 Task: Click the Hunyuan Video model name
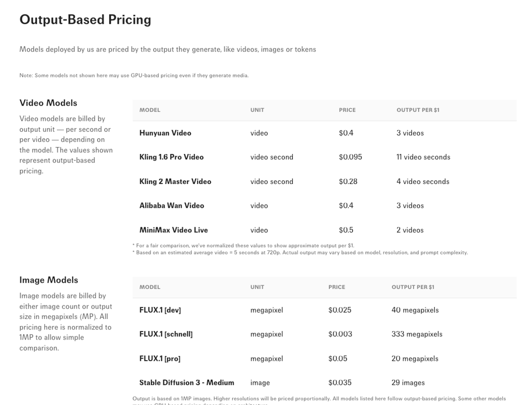click(165, 133)
